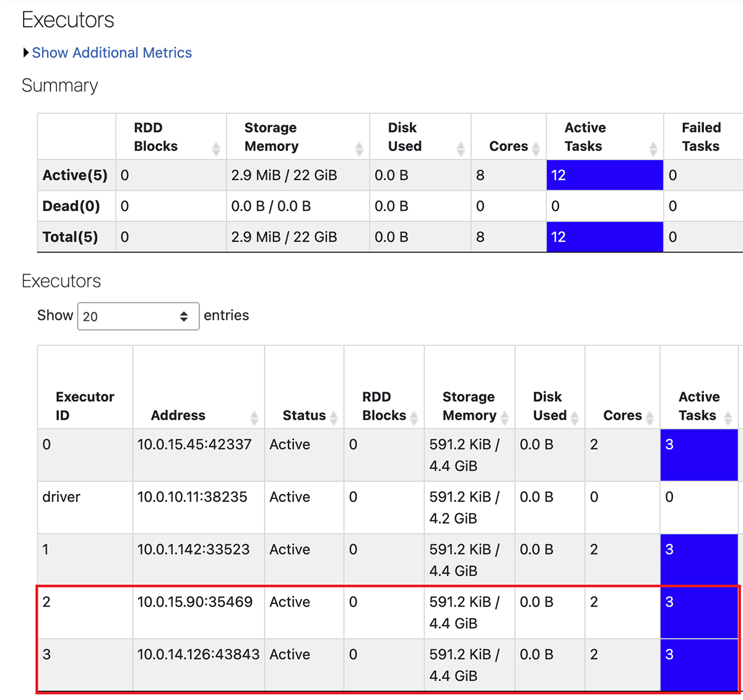743x700 pixels.
Task: Click the blue Active Tasks cell for Total(5)
Action: coord(604,237)
